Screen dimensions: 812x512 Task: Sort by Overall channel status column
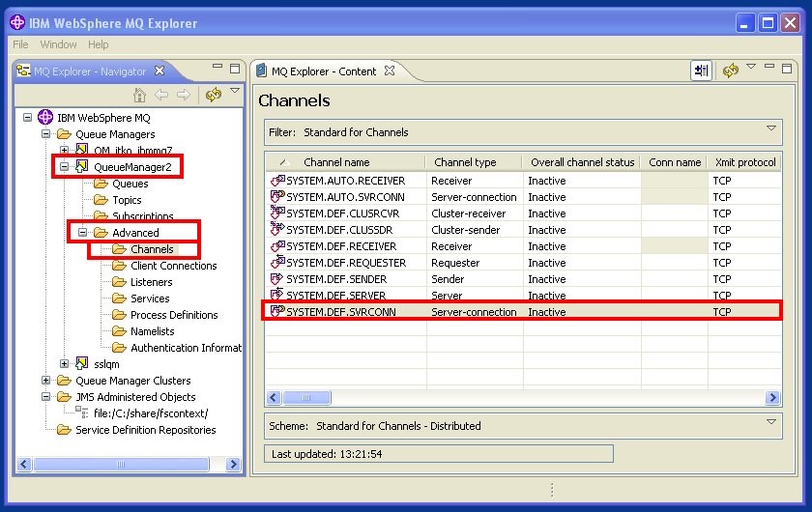[583, 162]
